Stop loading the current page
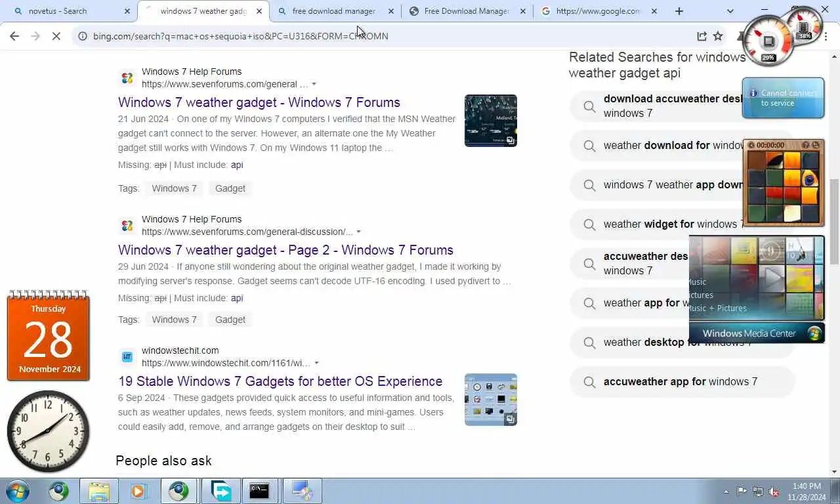Image resolution: width=840 pixels, height=504 pixels. tap(56, 36)
